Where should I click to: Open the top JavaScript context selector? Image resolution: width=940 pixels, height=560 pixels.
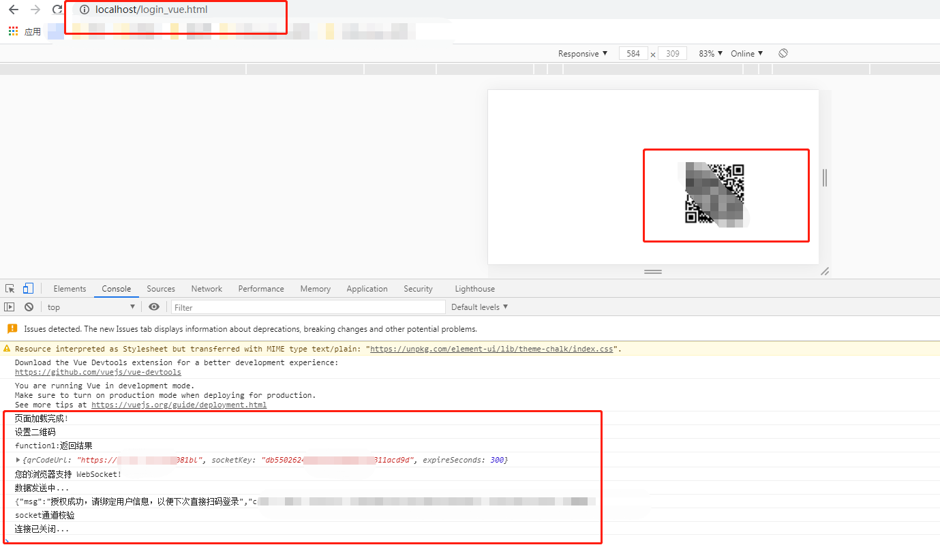91,307
